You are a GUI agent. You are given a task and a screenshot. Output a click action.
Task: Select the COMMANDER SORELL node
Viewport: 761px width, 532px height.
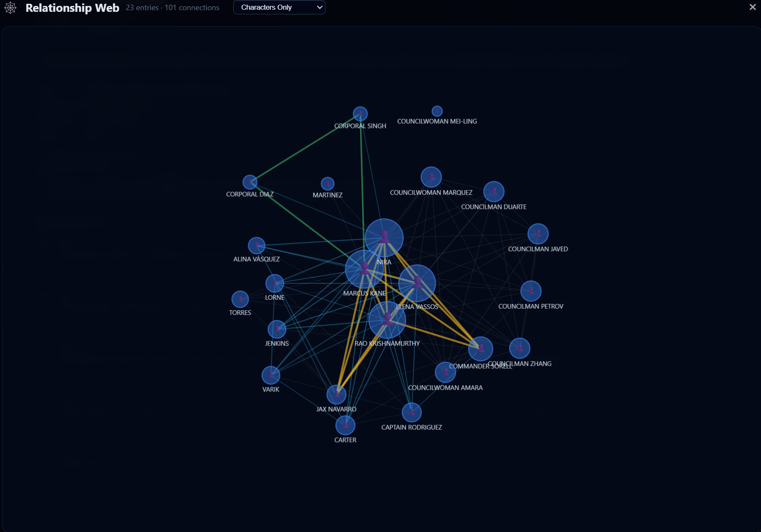(x=481, y=349)
